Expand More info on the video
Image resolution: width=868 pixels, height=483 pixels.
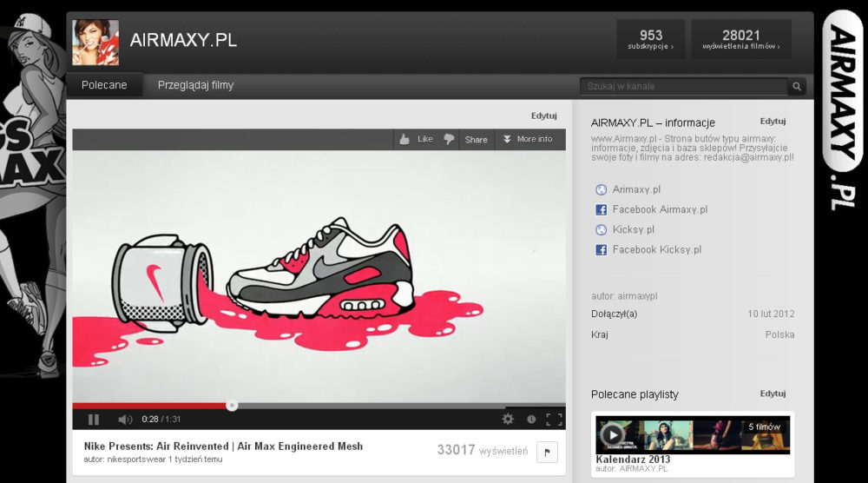pos(528,139)
